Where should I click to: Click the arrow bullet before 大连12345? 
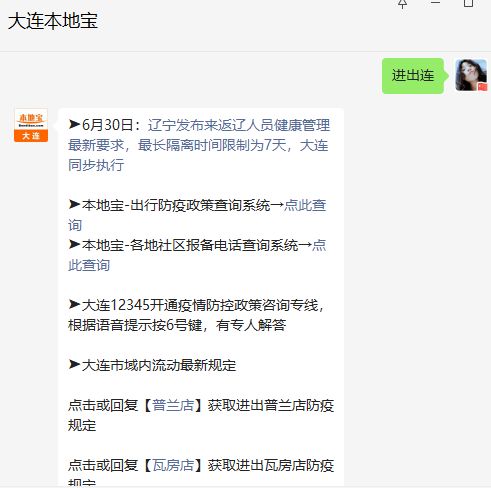pyautogui.click(x=74, y=305)
